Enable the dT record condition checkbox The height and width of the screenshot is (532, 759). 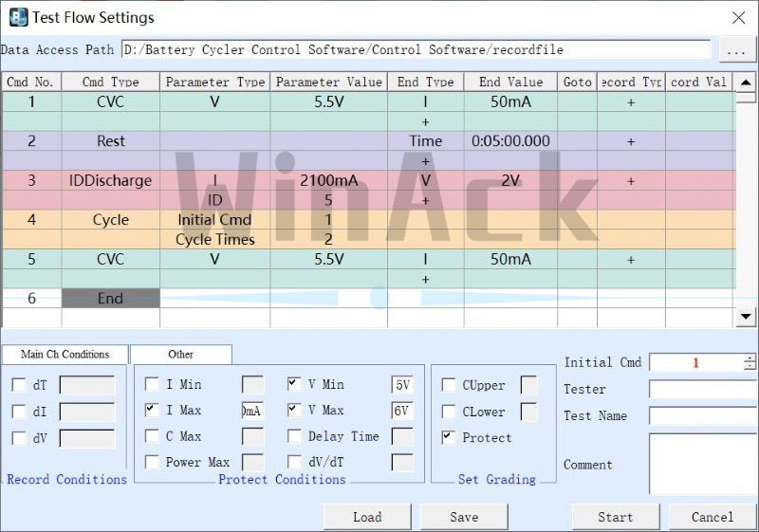click(19, 385)
